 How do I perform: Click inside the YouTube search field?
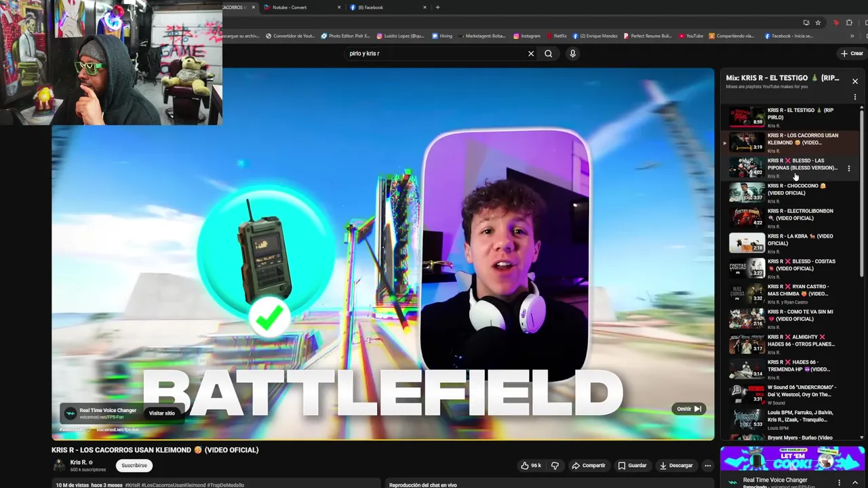pos(434,54)
